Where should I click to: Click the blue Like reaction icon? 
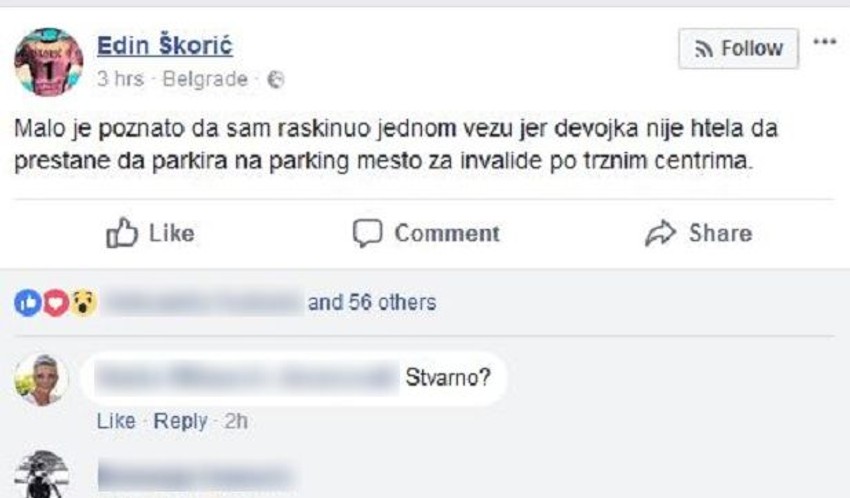point(25,302)
